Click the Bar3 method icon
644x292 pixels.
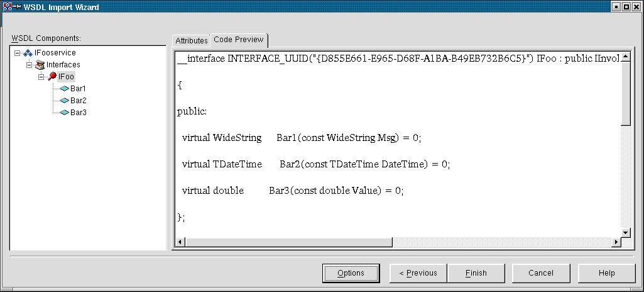64,113
